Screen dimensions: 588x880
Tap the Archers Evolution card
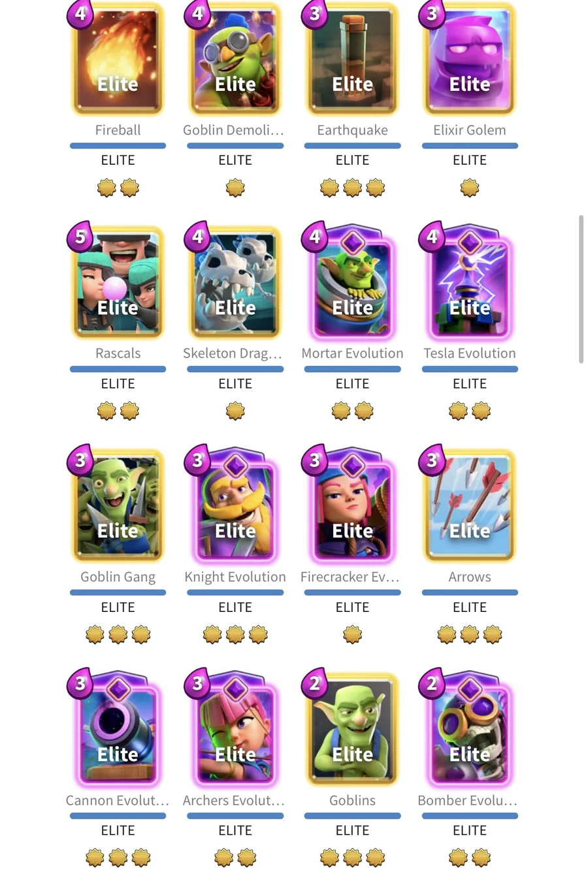[x=235, y=728]
